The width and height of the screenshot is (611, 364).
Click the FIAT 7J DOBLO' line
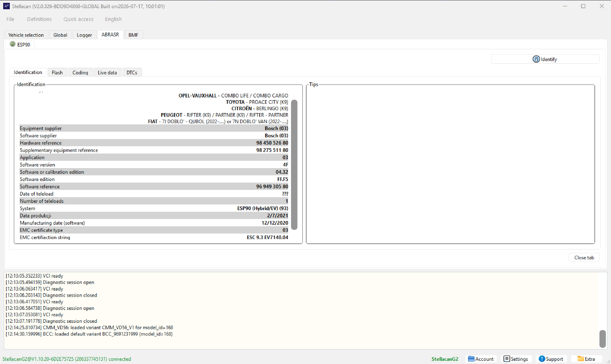click(218, 121)
